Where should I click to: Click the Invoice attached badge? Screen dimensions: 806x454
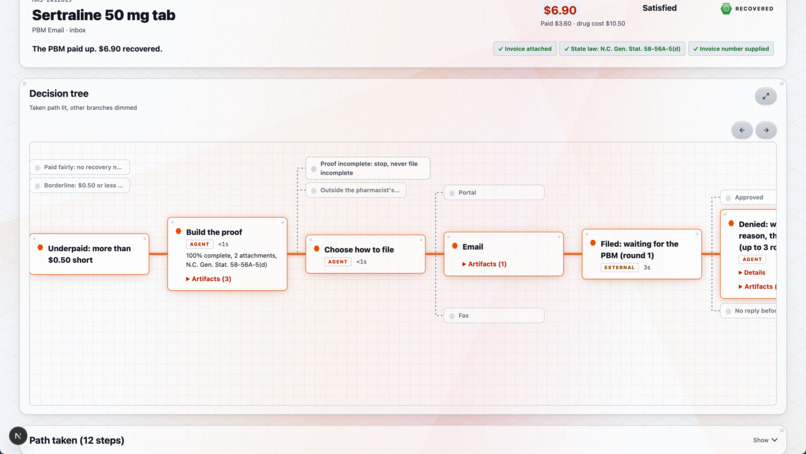(x=525, y=49)
